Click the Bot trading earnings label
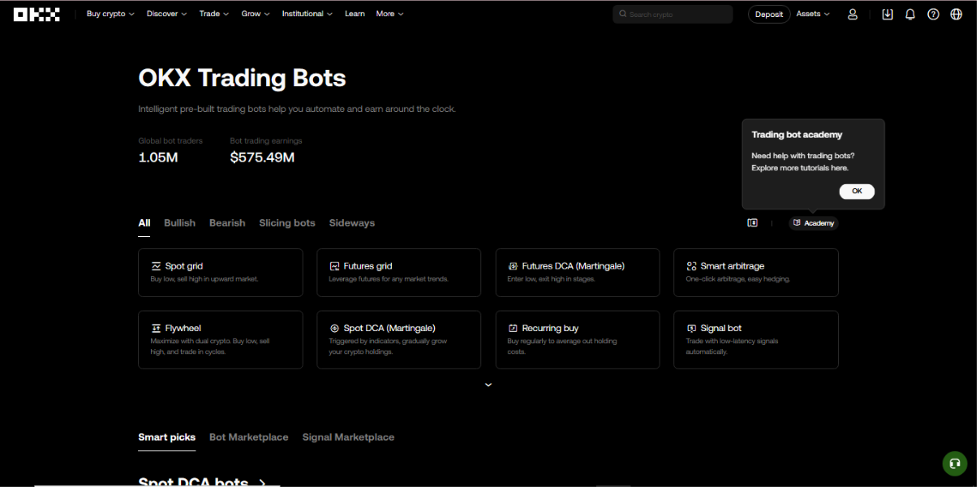980x487 pixels. coord(266,140)
